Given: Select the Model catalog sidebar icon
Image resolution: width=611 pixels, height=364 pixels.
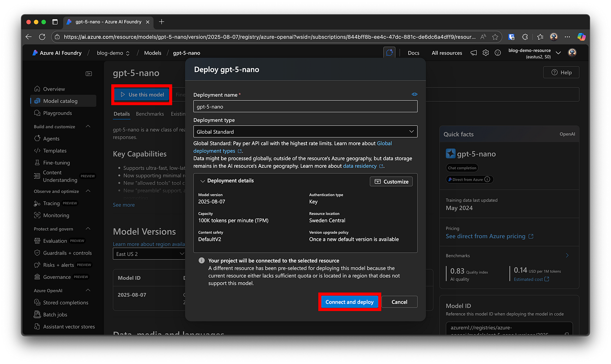Looking at the screenshot, I should 37,101.
